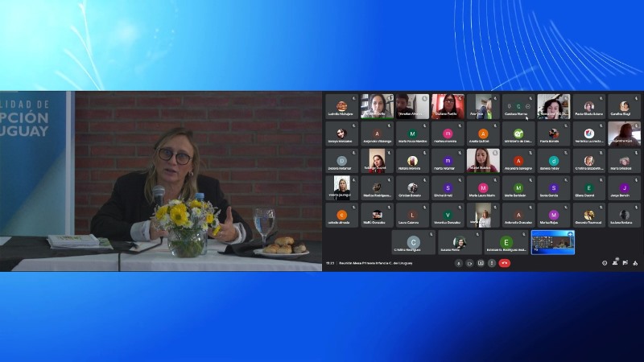The image size is (644, 362).
Task: Mute the microphone in the meeting toolbar
Action: click(459, 263)
